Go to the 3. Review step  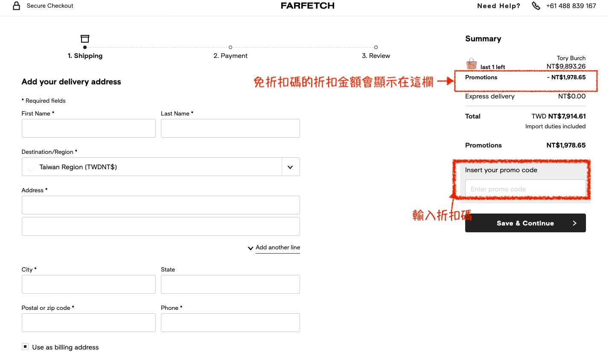[376, 56]
